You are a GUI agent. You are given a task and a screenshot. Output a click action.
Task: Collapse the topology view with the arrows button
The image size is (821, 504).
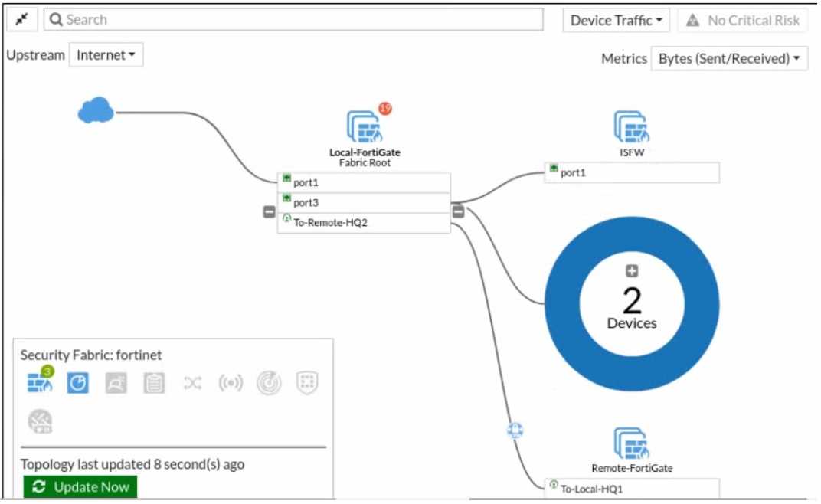[21, 20]
